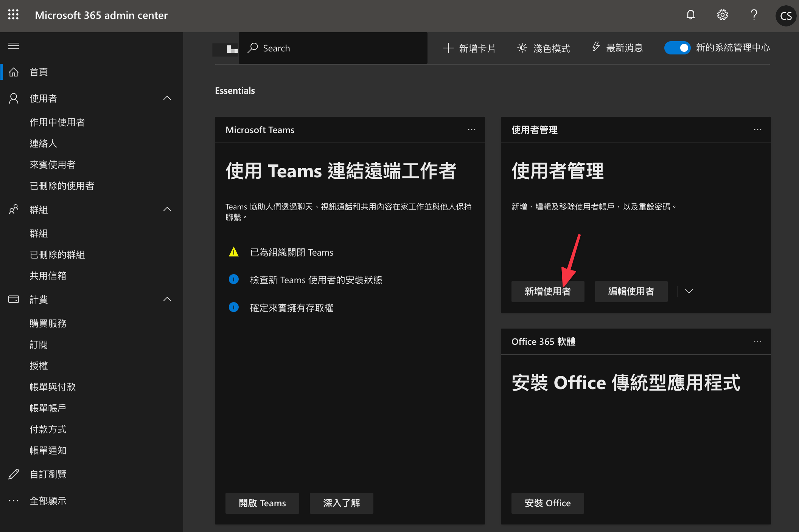Open 帳單帳戶 page

(x=48, y=408)
